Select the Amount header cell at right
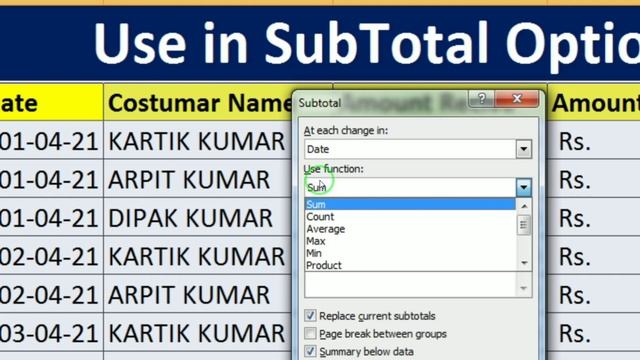 (594, 102)
